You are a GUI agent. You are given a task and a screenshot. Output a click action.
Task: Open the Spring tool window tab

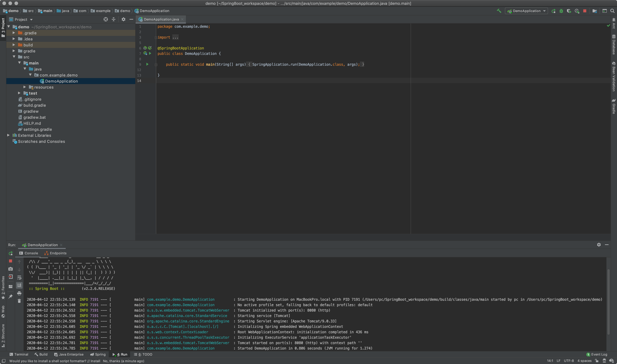(98, 355)
